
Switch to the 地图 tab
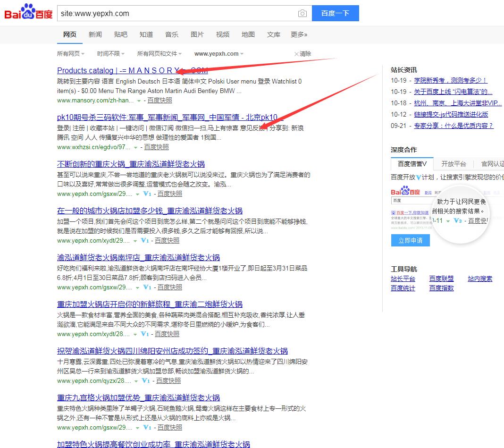click(248, 34)
